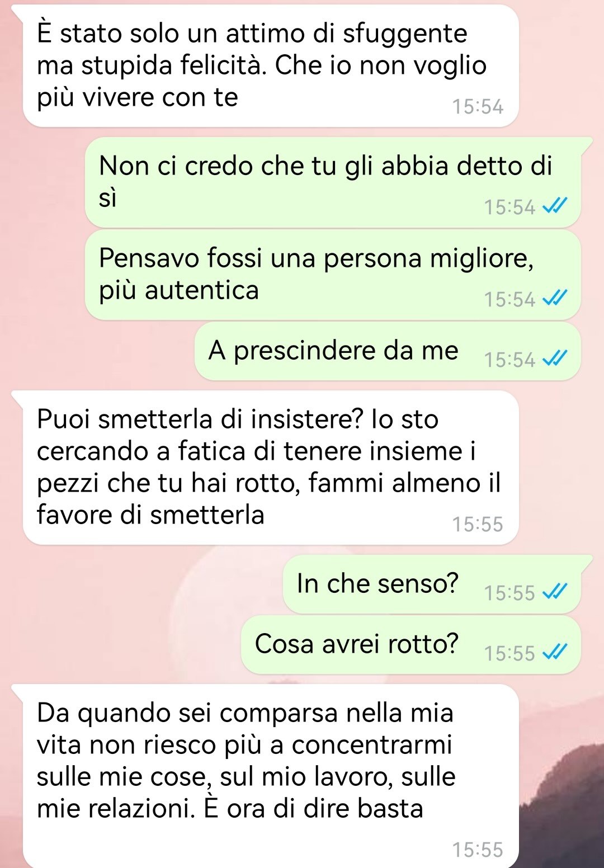The height and width of the screenshot is (868, 604).
Task: Tap the read-receipt ticks on 'Non ci credo' message
Action: pyautogui.click(x=555, y=207)
